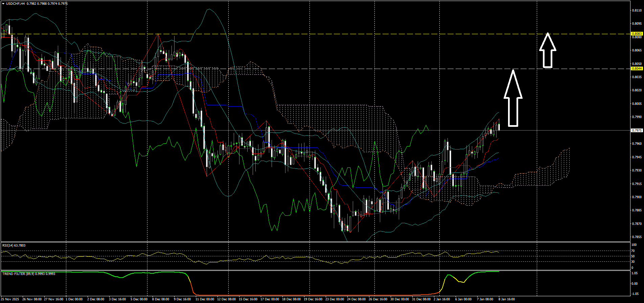Click the yellow 0.8083 price tag
644x303 pixels.
[x=637, y=34]
